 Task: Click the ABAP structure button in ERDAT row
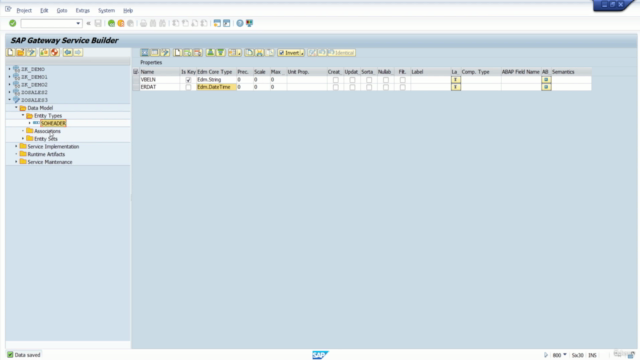(x=546, y=87)
